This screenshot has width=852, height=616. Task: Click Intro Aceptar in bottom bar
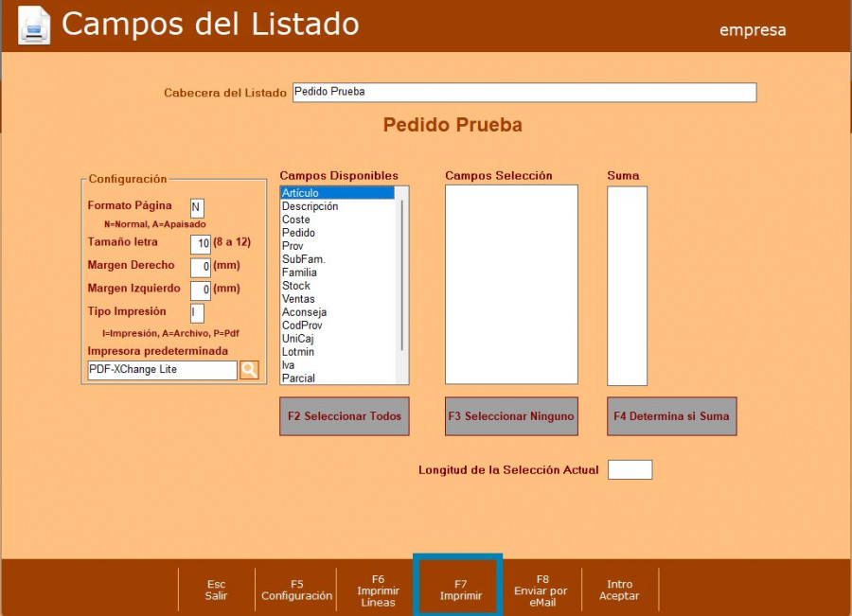pyautogui.click(x=619, y=590)
